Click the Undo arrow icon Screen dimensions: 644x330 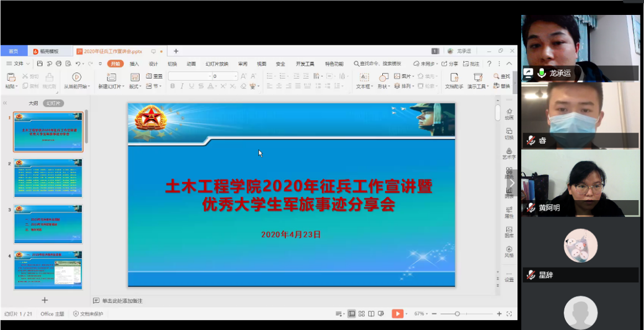click(77, 64)
